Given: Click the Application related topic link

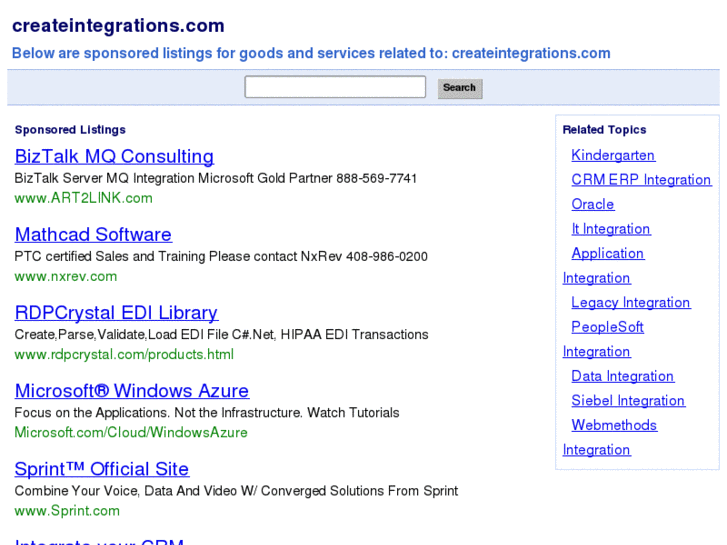Looking at the screenshot, I should 607,254.
